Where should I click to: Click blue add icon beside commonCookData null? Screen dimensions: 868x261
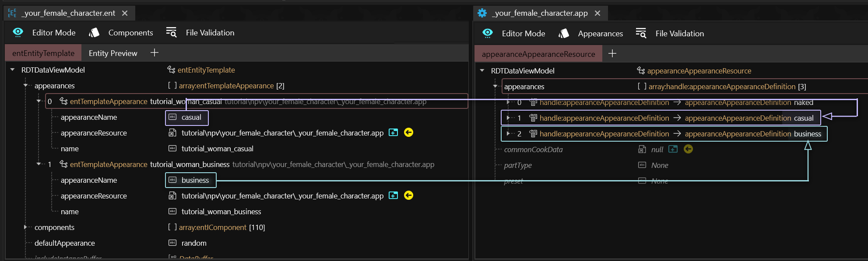pos(673,149)
